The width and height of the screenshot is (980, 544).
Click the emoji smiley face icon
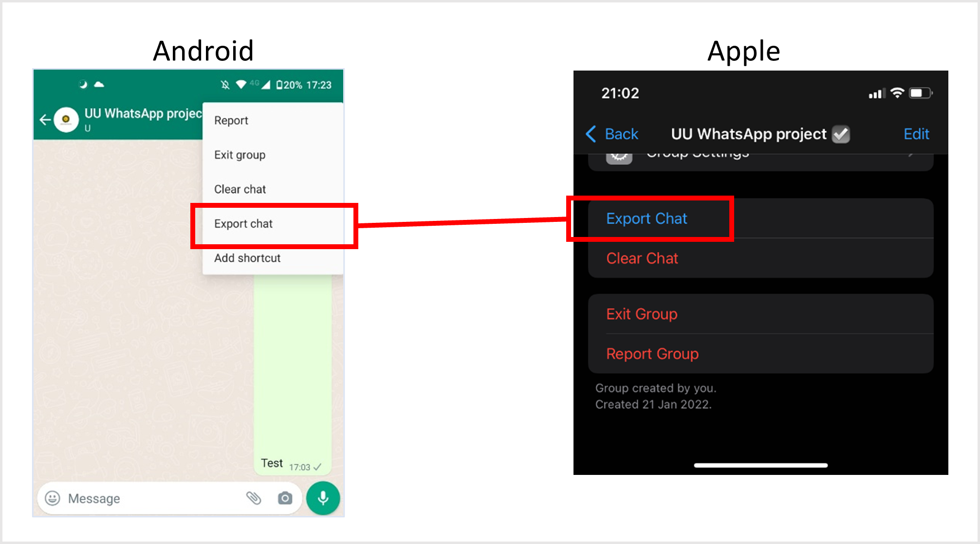click(60, 498)
